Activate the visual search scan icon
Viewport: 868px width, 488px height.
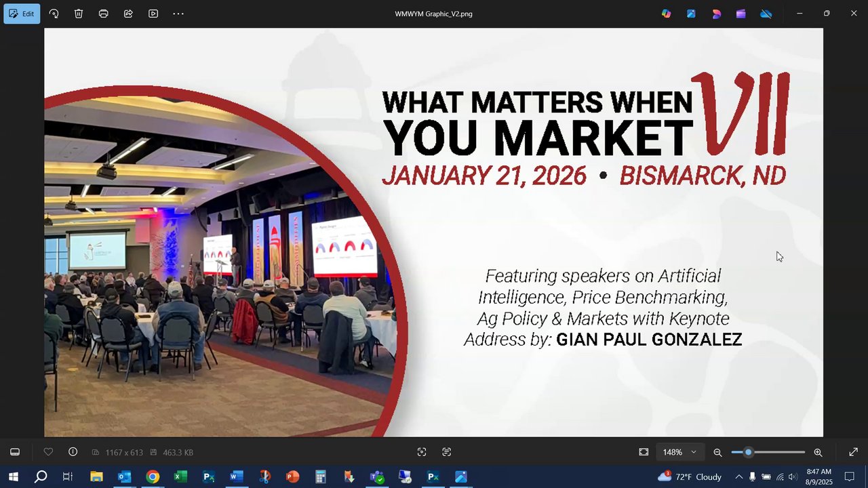pyautogui.click(x=422, y=452)
